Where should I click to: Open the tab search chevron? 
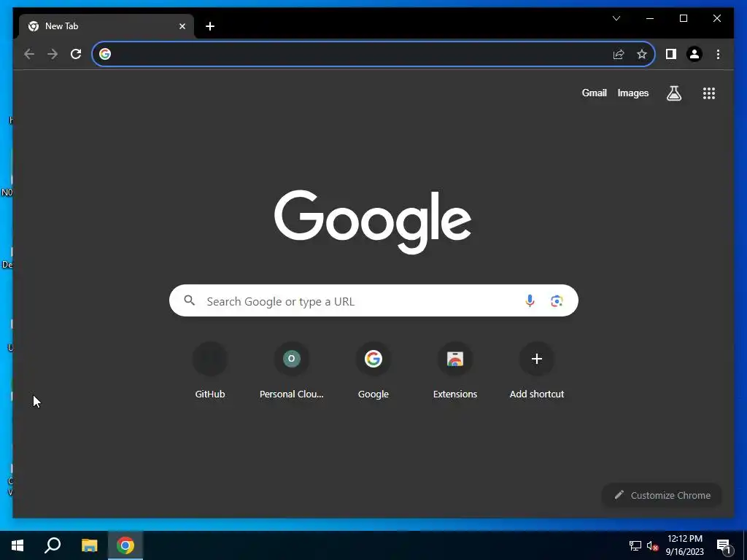coord(616,18)
